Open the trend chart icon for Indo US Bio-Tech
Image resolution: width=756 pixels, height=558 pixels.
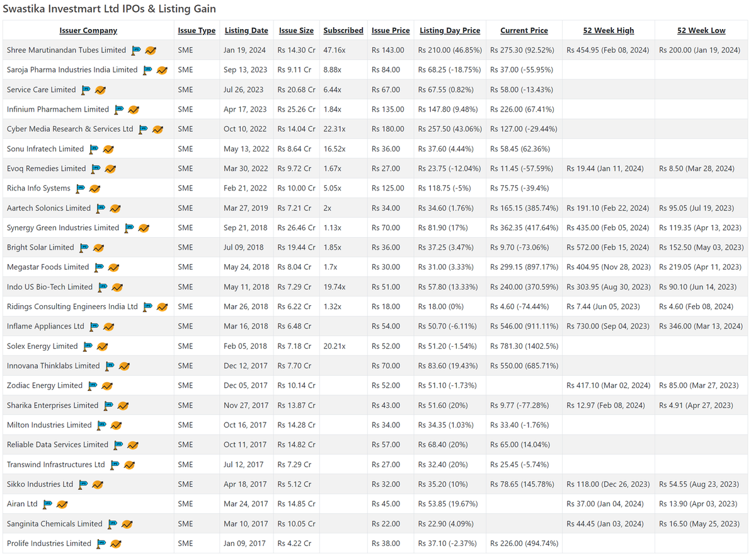(x=117, y=288)
